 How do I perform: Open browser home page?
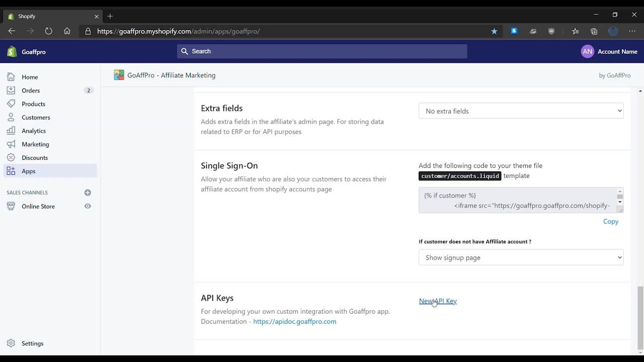tap(67, 31)
